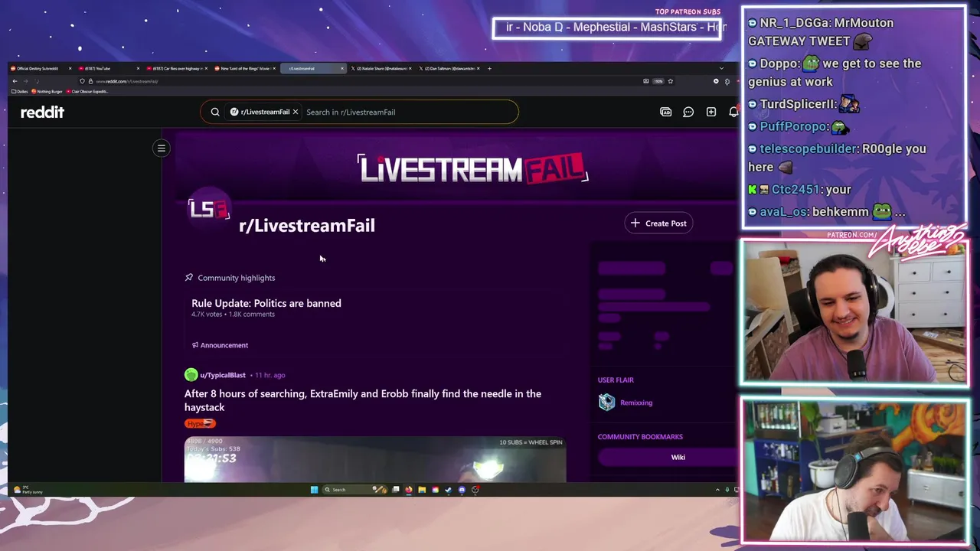
Task: Open Task View on the taskbar
Action: click(396, 490)
